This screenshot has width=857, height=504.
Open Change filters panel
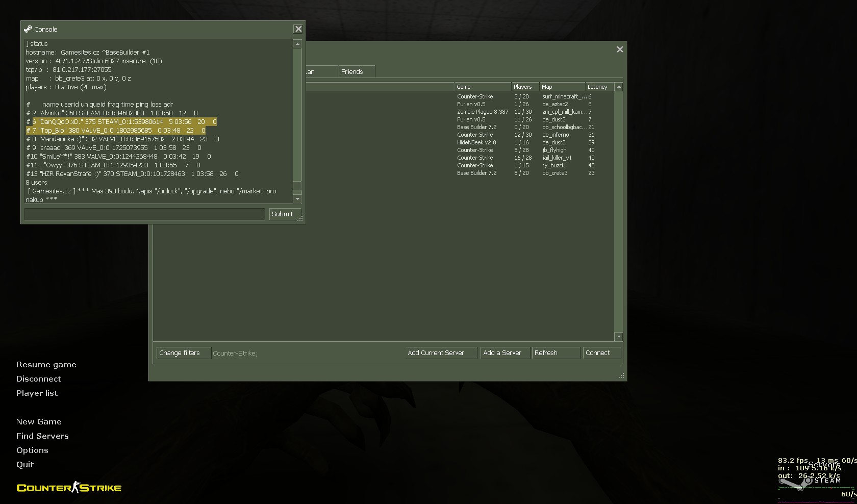click(184, 353)
